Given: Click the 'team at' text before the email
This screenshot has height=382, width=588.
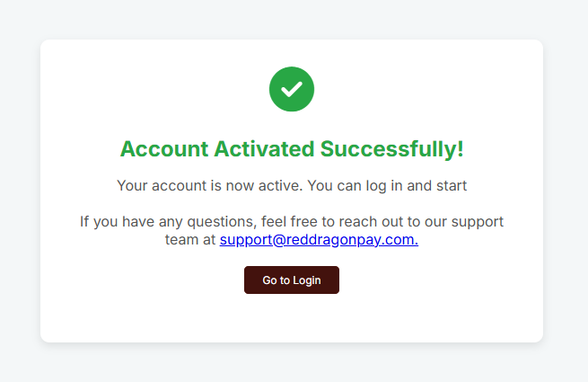Looking at the screenshot, I should tap(190, 240).
